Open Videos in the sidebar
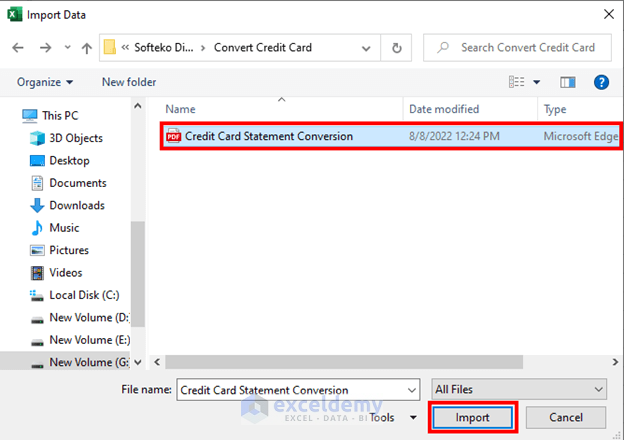624x440 pixels. [x=56, y=273]
